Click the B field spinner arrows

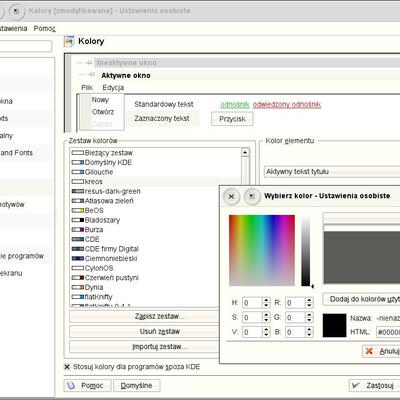[x=310, y=332]
